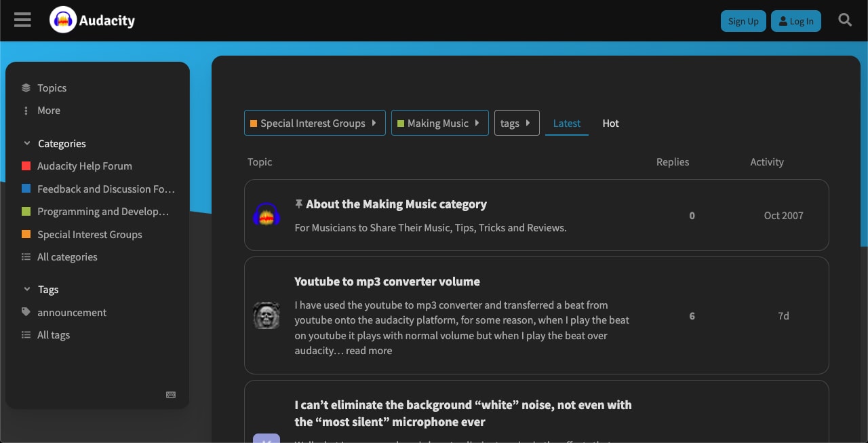Screen dimensions: 868x443
Task: Click the pin icon on About topic
Action: [x=298, y=204]
